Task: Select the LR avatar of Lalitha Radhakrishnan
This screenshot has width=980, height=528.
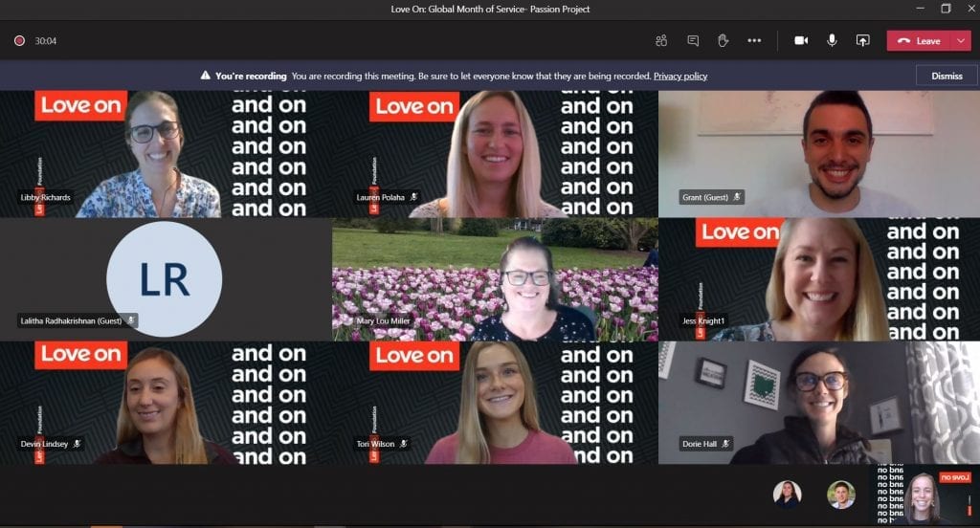Action: [165, 278]
